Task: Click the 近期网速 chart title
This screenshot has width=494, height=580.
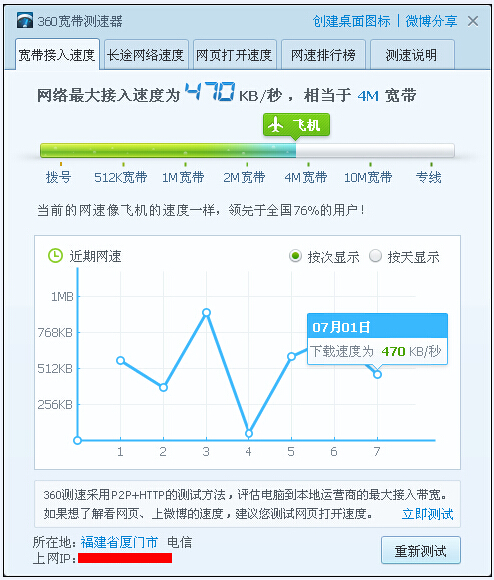Action: (95, 256)
